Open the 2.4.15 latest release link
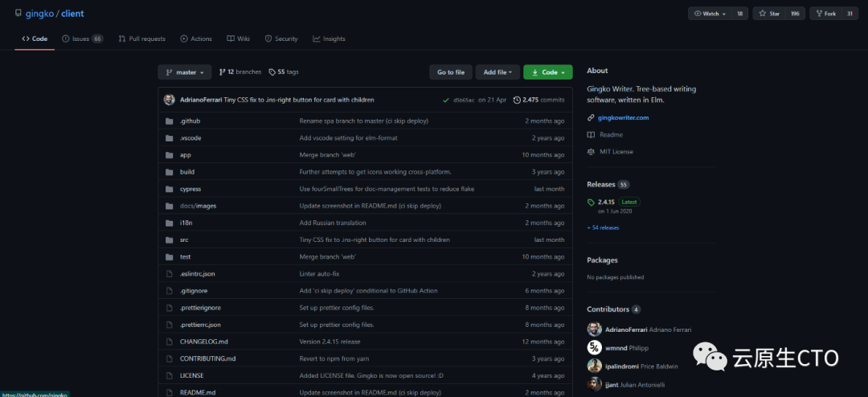The image size is (868, 397). tap(606, 202)
